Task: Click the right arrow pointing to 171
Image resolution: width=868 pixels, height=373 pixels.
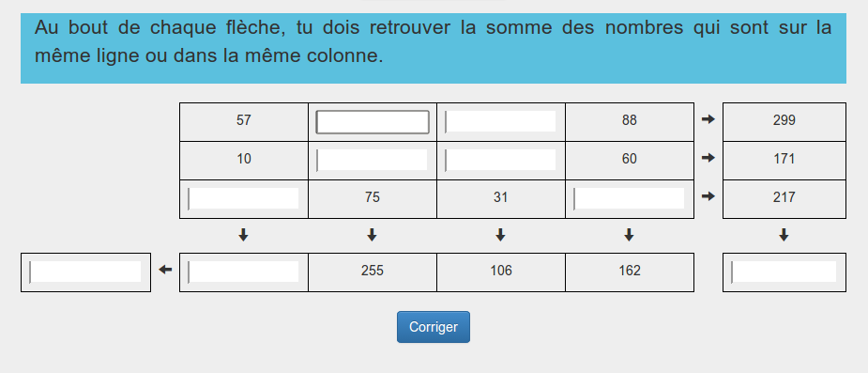Action: [x=708, y=158]
